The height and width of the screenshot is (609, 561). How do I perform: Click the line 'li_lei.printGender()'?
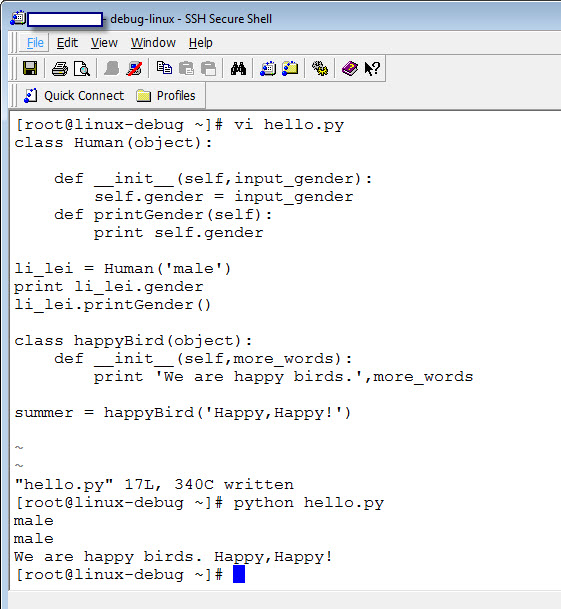coord(113,305)
